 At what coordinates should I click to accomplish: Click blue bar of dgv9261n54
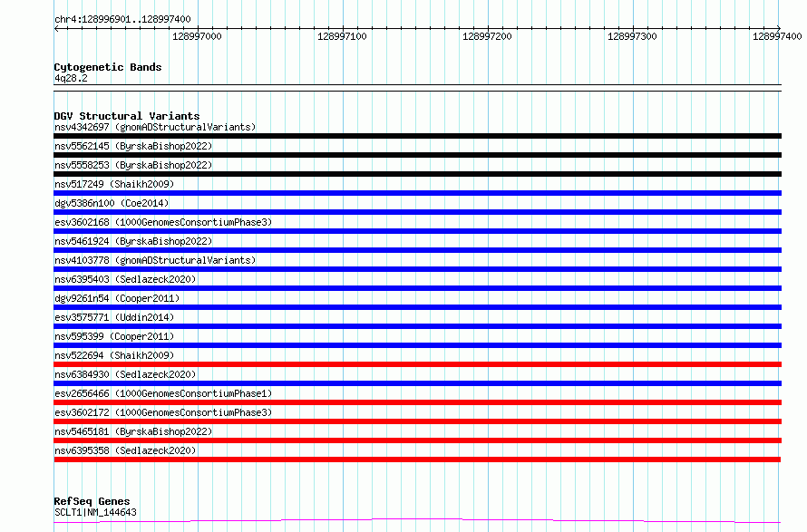coord(417,307)
